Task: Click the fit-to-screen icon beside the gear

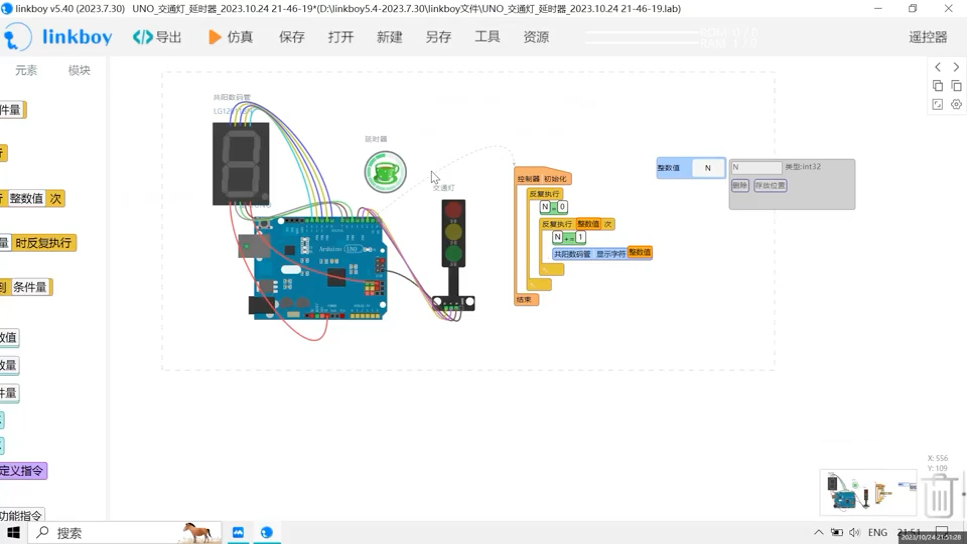Action: (937, 104)
